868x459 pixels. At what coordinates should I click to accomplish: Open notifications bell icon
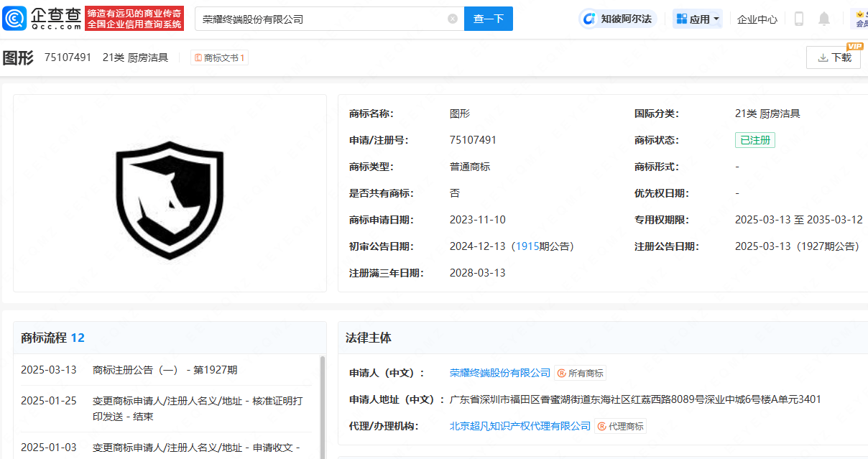coord(824,19)
